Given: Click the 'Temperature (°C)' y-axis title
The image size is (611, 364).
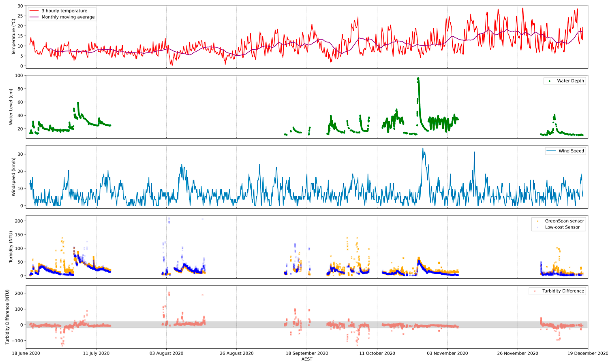Looking at the screenshot, I should (14, 37).
